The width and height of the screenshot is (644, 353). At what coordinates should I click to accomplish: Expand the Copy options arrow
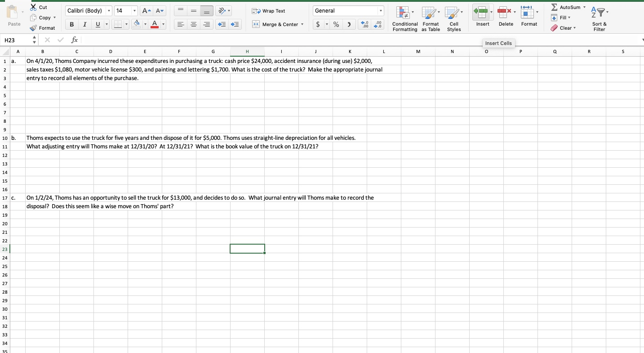pyautogui.click(x=54, y=18)
